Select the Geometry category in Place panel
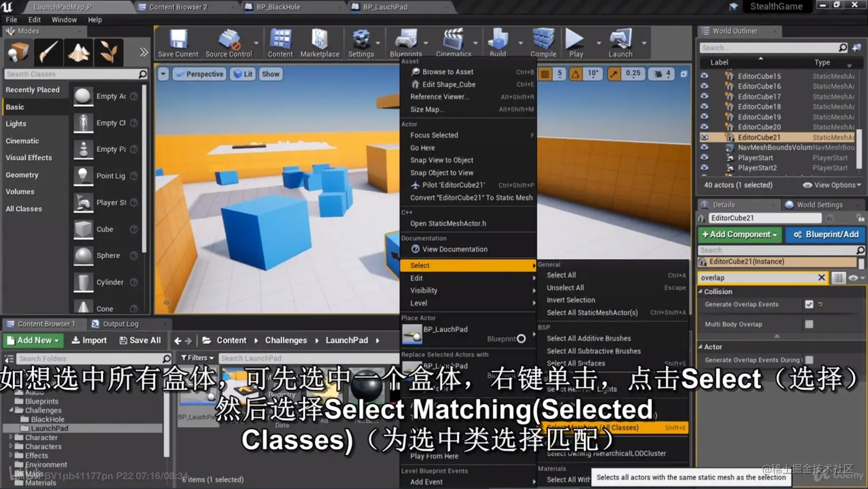 click(x=22, y=175)
